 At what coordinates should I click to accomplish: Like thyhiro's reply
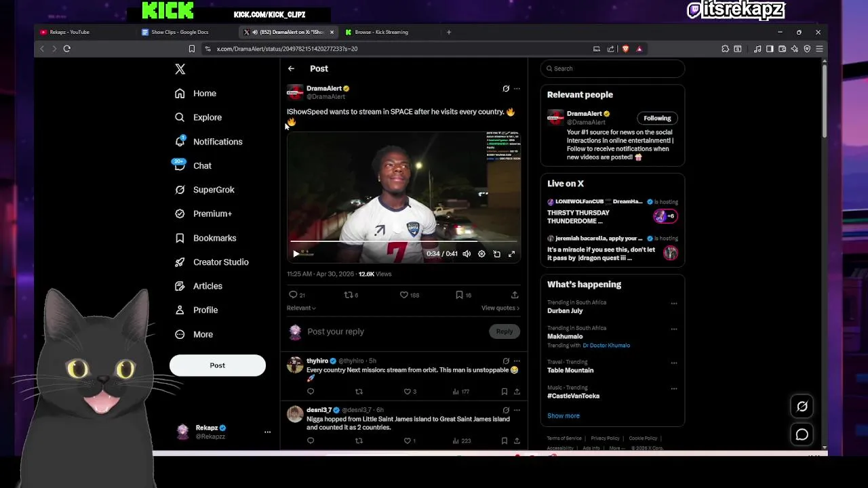(x=407, y=392)
